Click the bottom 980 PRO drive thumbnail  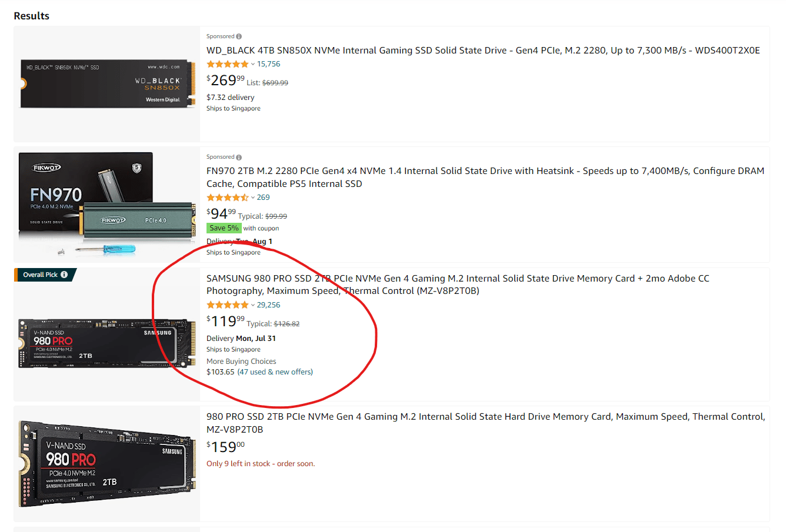[x=106, y=463]
